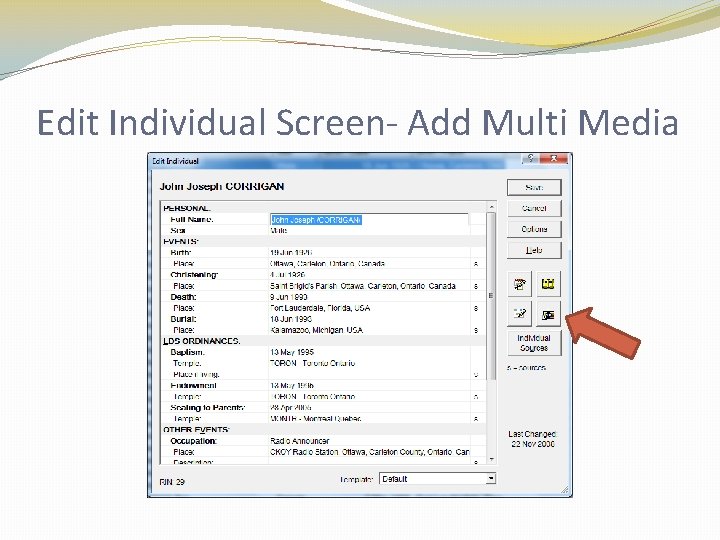Select Kalamazoo, Michigan, USA place
Image resolution: width=720 pixels, height=540 pixels.
point(316,330)
